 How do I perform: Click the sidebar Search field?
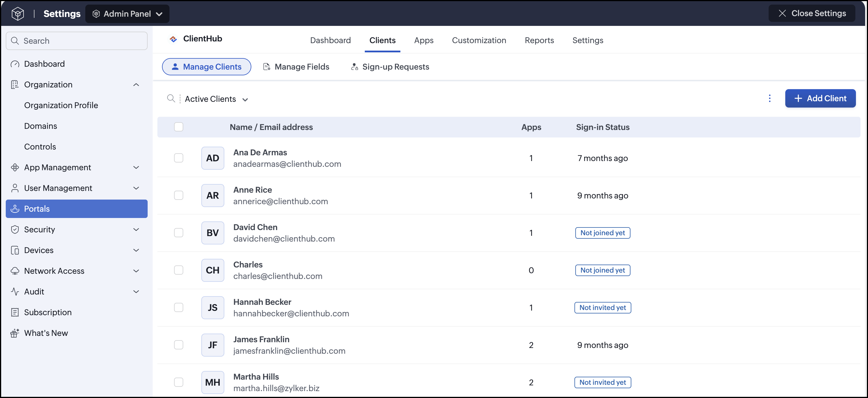click(x=76, y=41)
